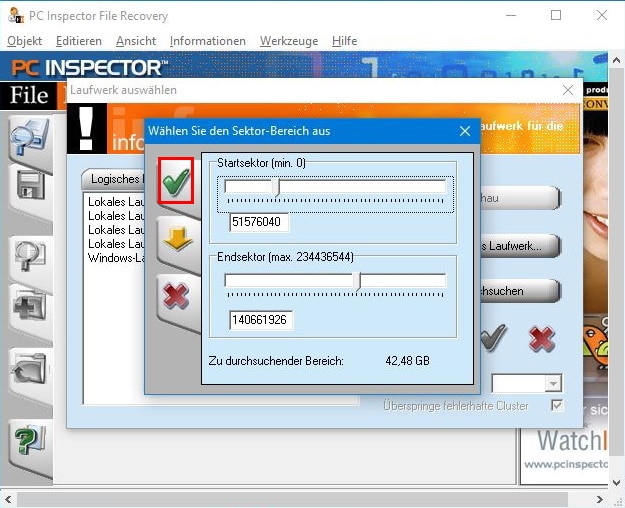Click the floppy disk save icon
Image resolution: width=625 pixels, height=508 pixels.
[x=31, y=186]
